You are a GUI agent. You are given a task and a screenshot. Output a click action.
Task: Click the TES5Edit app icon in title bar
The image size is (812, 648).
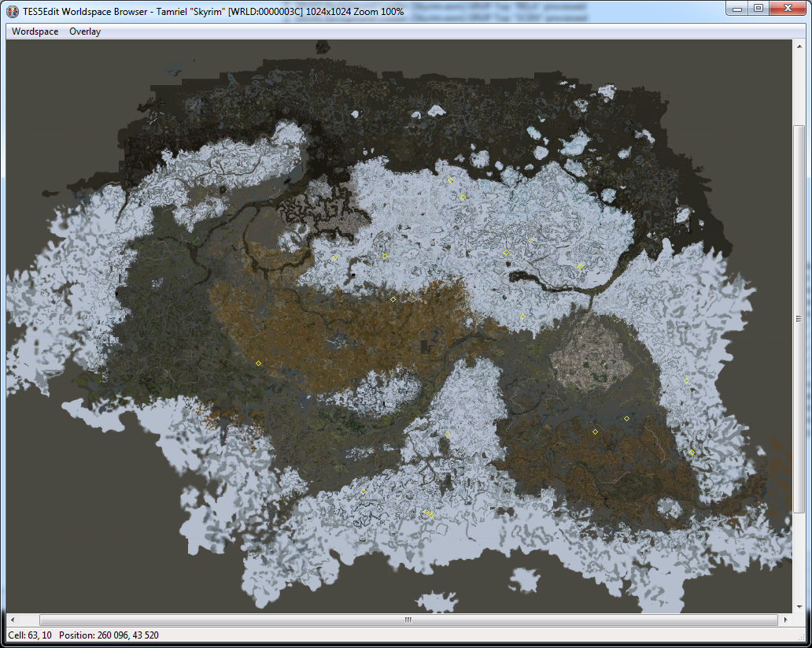(13, 11)
